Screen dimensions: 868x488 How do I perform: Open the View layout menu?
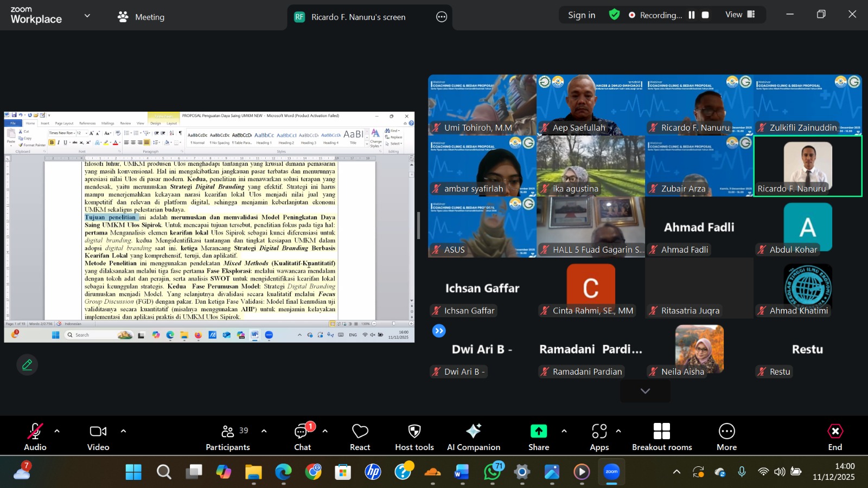(x=740, y=15)
